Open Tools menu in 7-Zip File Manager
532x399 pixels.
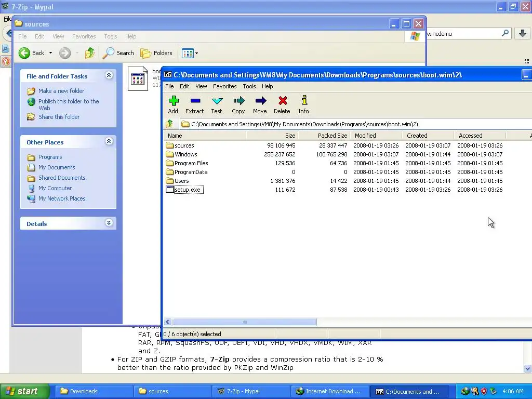(x=249, y=86)
